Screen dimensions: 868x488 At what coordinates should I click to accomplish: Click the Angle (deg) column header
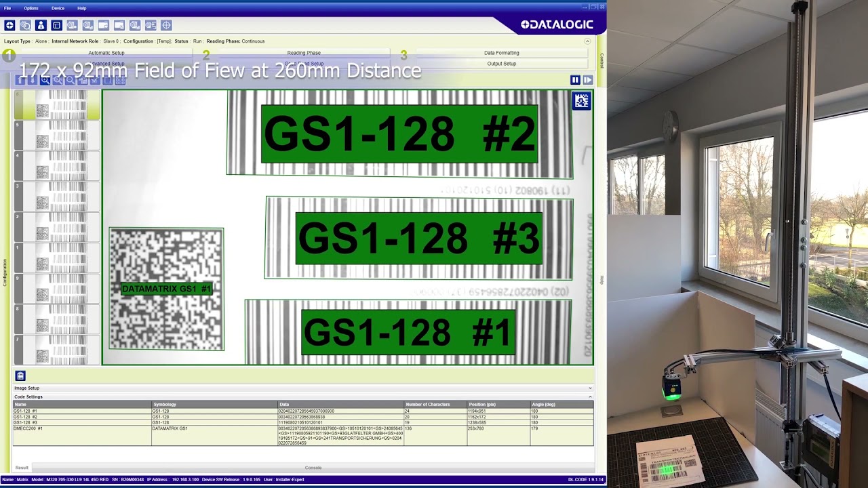point(561,405)
